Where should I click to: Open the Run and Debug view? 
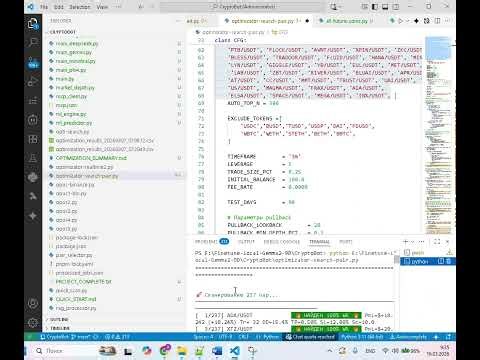coord(33,81)
